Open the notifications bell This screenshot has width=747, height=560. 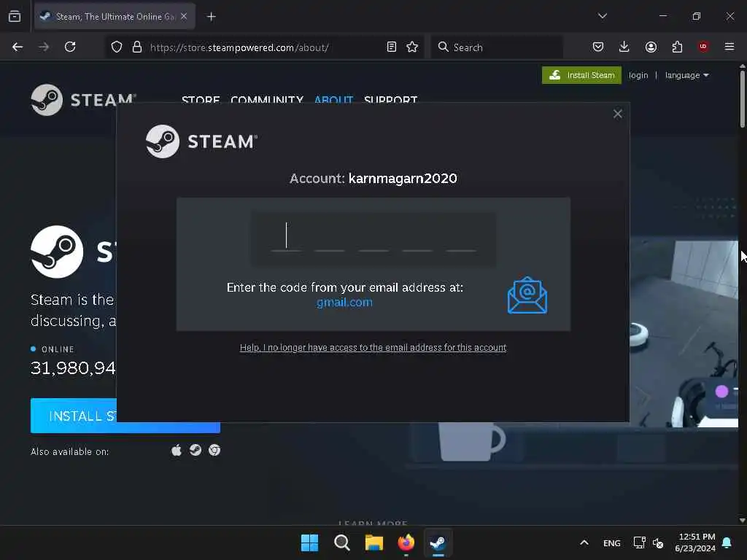tap(727, 542)
